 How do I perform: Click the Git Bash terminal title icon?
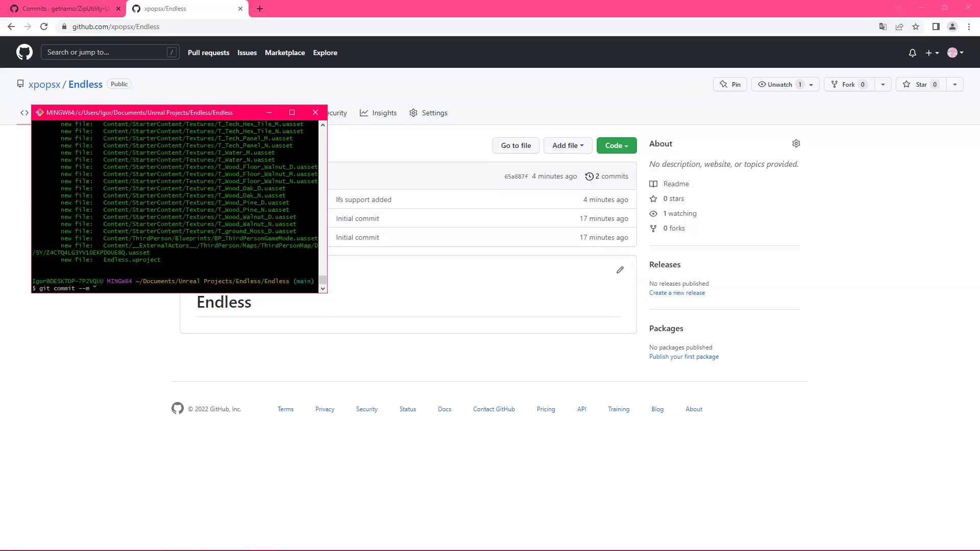(x=40, y=113)
